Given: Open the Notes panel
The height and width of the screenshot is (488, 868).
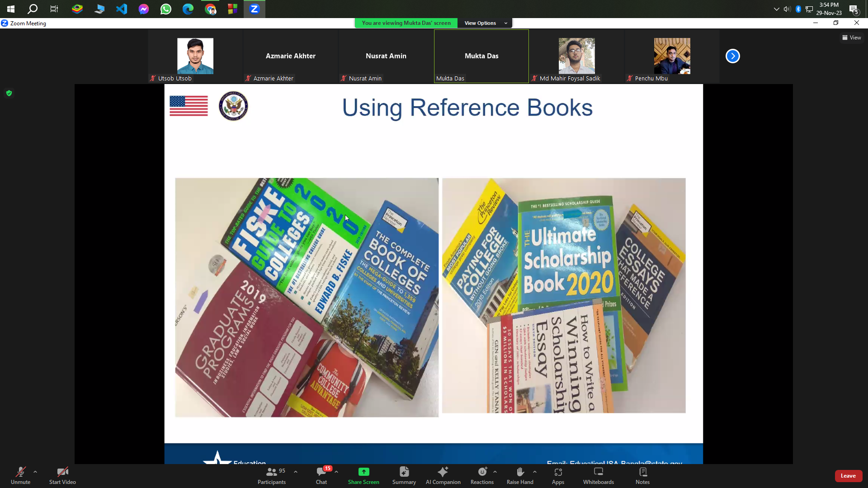Looking at the screenshot, I should (x=642, y=475).
